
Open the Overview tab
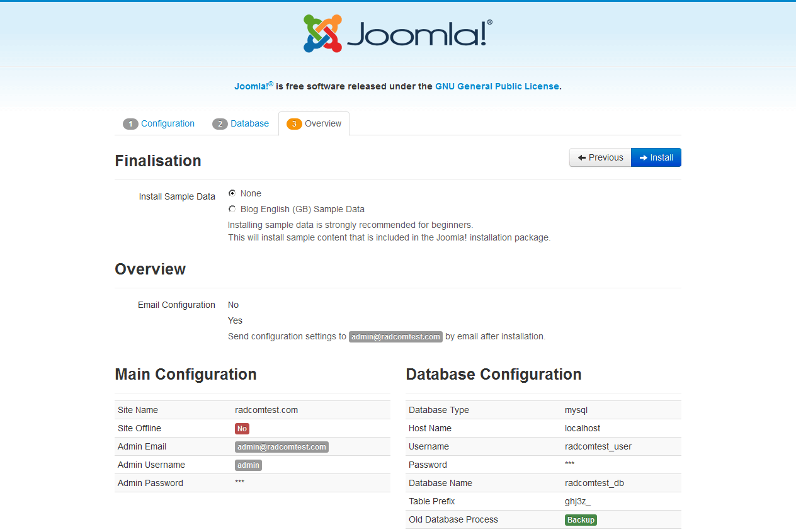click(322, 124)
